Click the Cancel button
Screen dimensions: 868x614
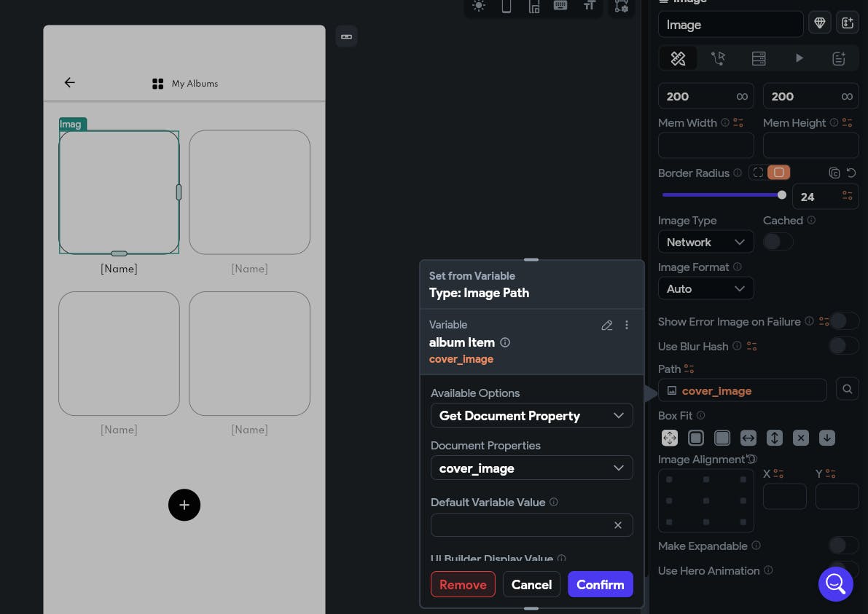[531, 585]
